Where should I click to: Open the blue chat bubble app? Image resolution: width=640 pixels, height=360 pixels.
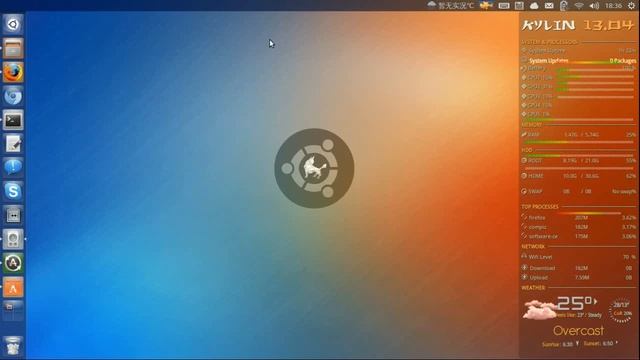click(x=13, y=168)
